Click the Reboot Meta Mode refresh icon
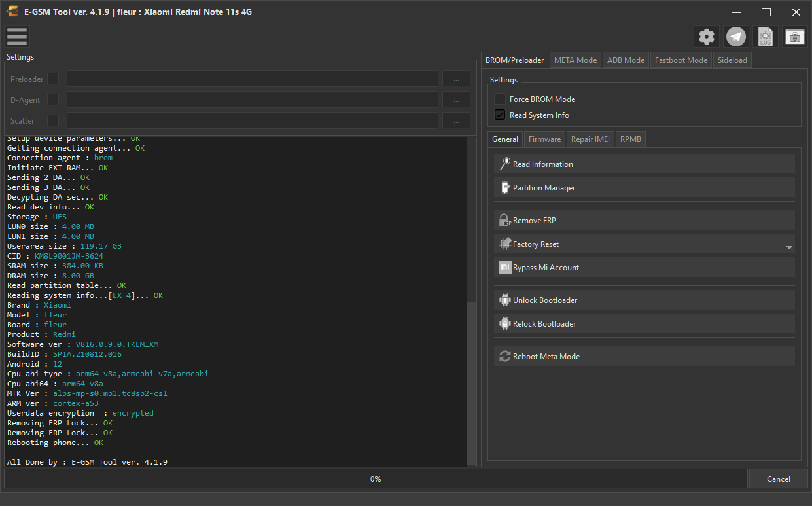 pos(504,357)
